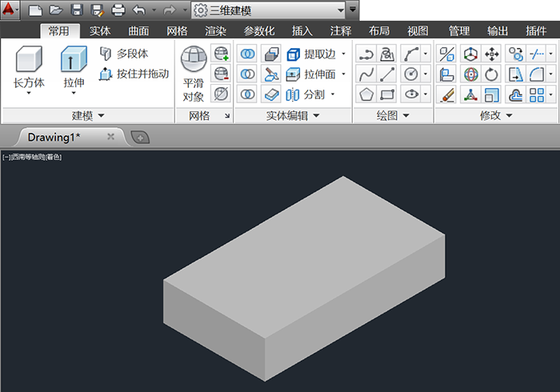Click the undo arrow icon

[139, 10]
